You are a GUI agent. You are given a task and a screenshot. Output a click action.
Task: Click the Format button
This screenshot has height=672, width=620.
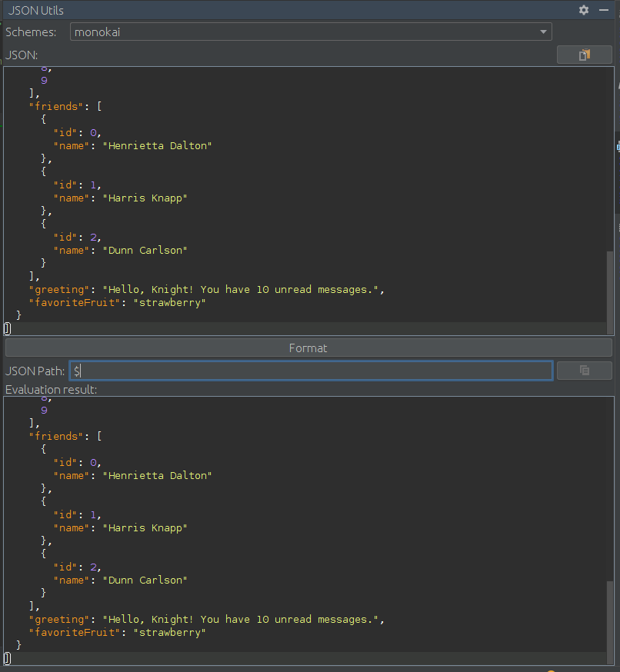(x=308, y=348)
